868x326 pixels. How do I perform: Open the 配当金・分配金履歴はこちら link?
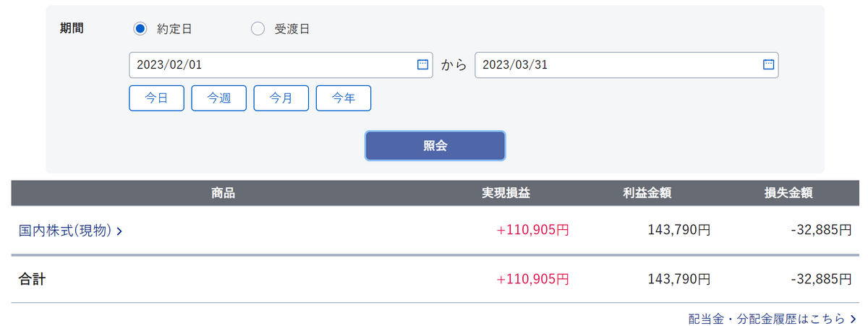click(766, 318)
